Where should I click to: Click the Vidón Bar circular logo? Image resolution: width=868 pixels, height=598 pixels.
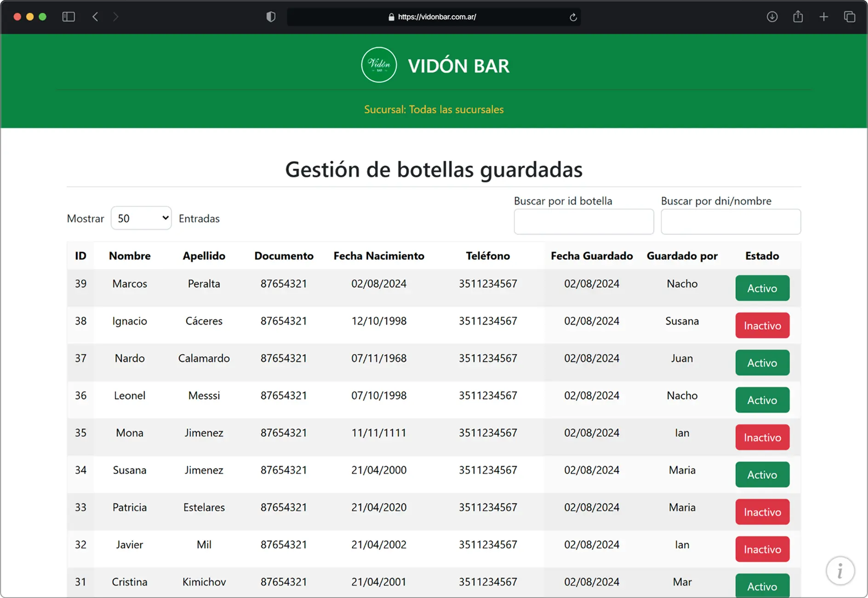pyautogui.click(x=379, y=64)
